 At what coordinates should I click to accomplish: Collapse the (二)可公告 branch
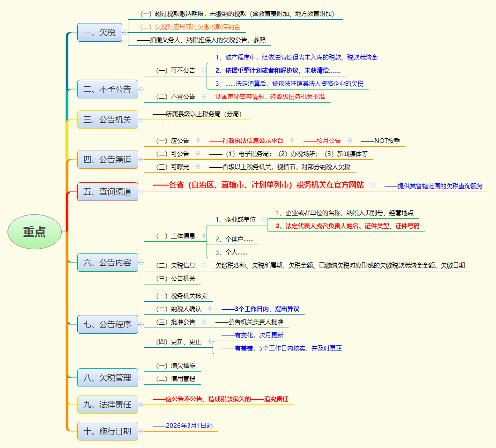tap(197, 153)
